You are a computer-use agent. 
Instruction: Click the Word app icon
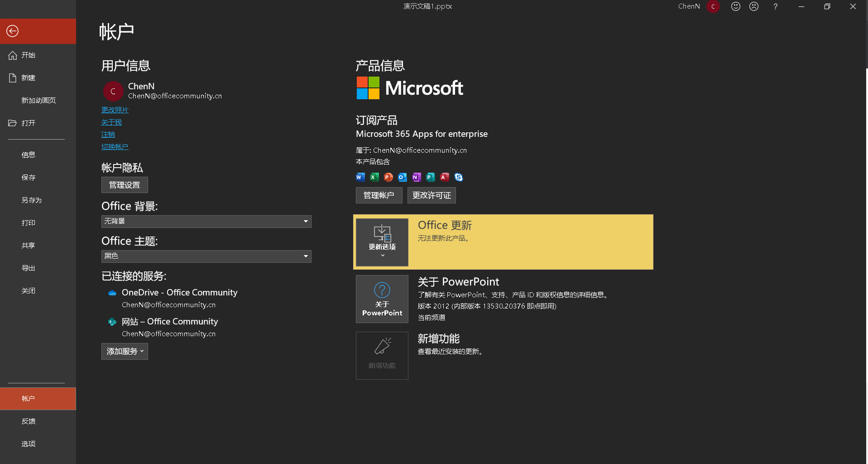[360, 177]
